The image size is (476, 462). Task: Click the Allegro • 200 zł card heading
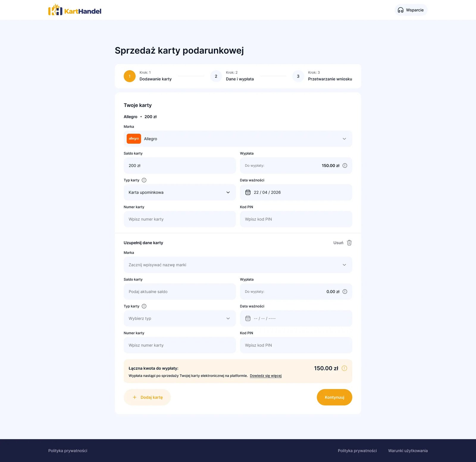tap(140, 117)
